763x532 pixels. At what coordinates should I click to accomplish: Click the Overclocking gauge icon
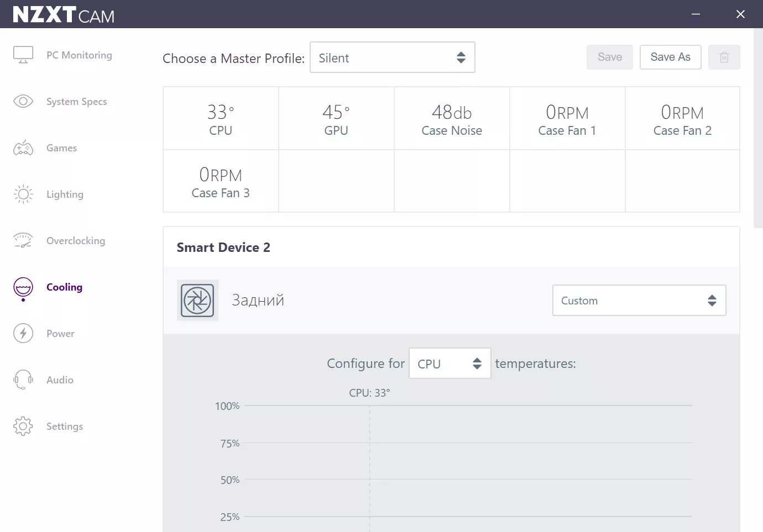pyautogui.click(x=23, y=241)
